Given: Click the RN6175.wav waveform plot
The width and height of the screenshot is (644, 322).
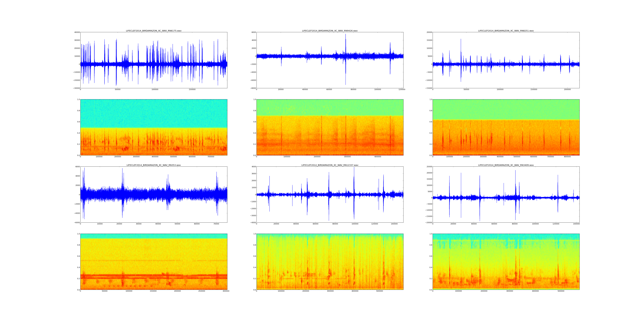Looking at the screenshot, I should coord(153,60).
